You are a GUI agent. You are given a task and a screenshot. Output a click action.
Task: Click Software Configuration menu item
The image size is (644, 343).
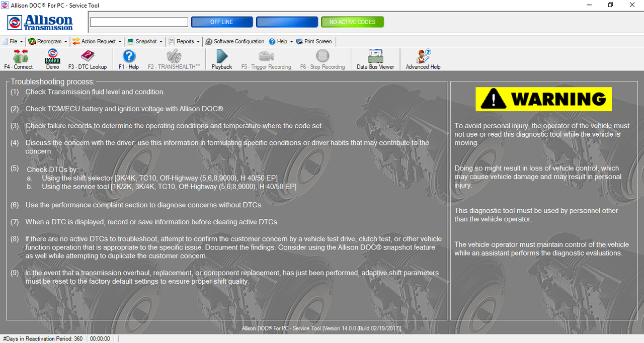pyautogui.click(x=234, y=41)
